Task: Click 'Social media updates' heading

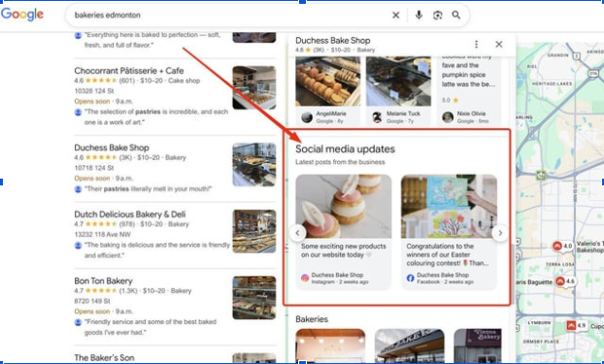Action: [x=345, y=149]
